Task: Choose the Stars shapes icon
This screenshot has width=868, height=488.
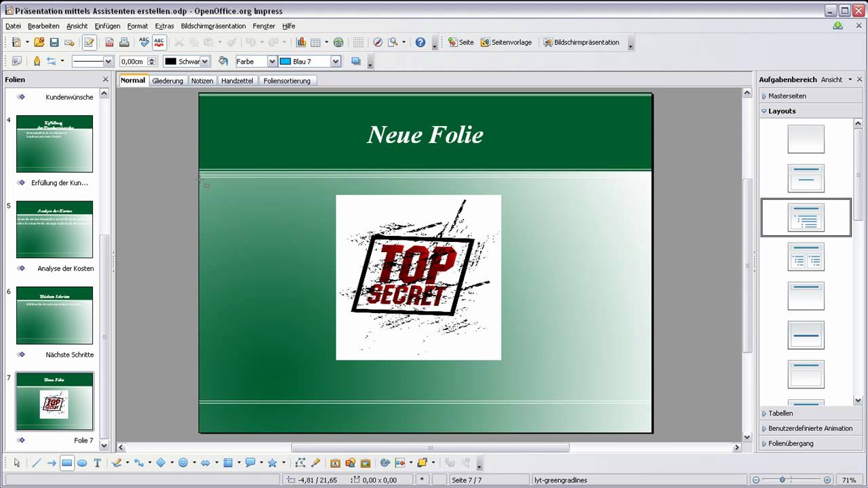Action: pos(272,463)
